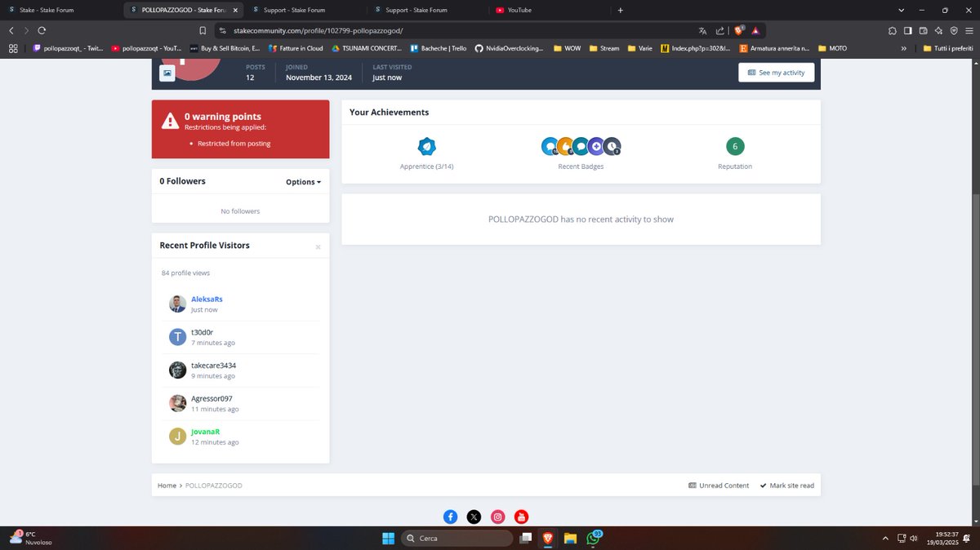Screen dimensions: 980x550
Task: Reload the current page
Action: tap(42, 30)
